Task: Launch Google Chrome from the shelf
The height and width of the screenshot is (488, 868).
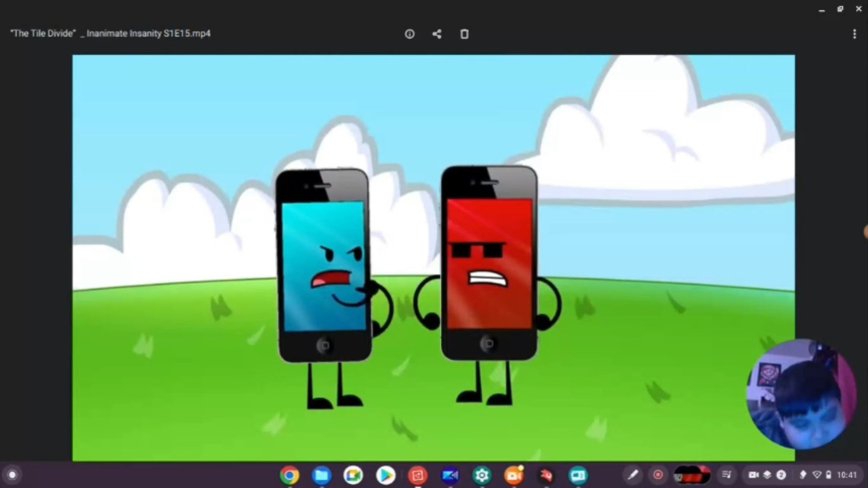Action: [289, 475]
